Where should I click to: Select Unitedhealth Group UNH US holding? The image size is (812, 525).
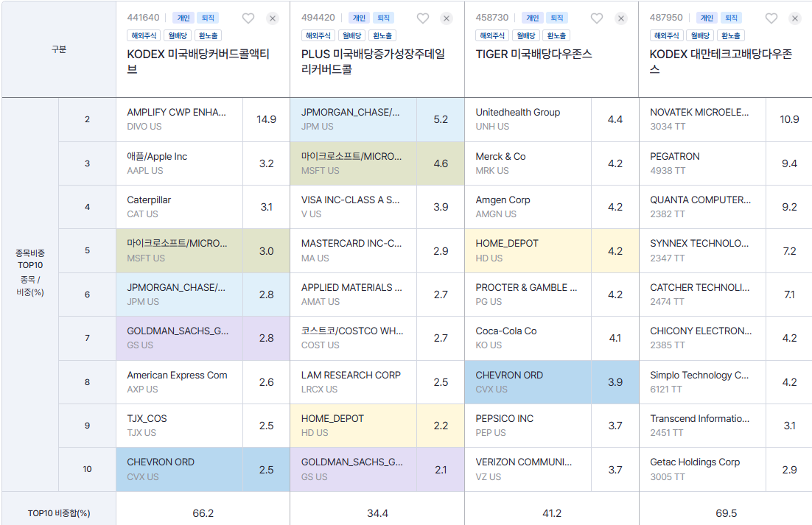tap(528, 119)
